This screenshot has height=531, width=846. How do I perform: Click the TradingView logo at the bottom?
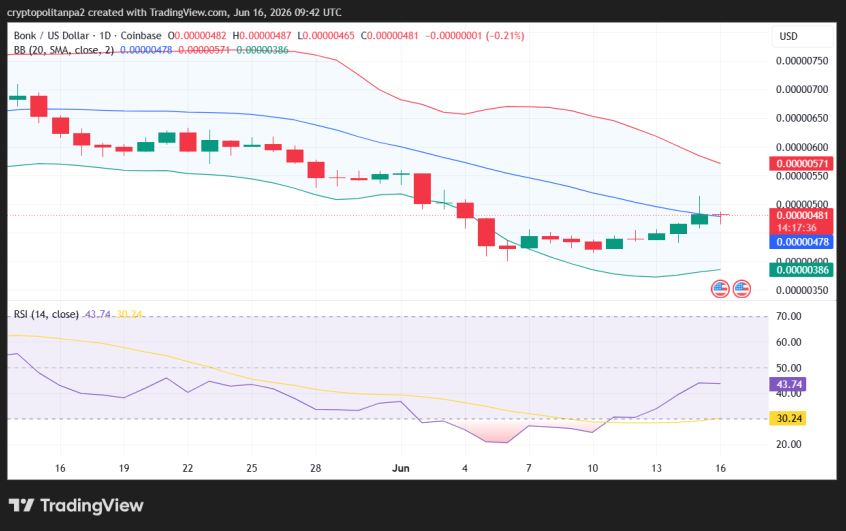click(x=76, y=506)
